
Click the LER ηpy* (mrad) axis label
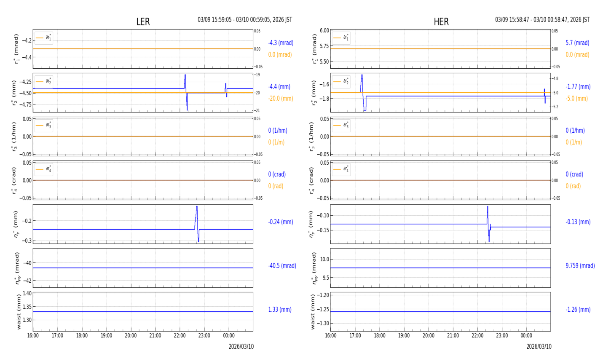[x=17, y=268]
